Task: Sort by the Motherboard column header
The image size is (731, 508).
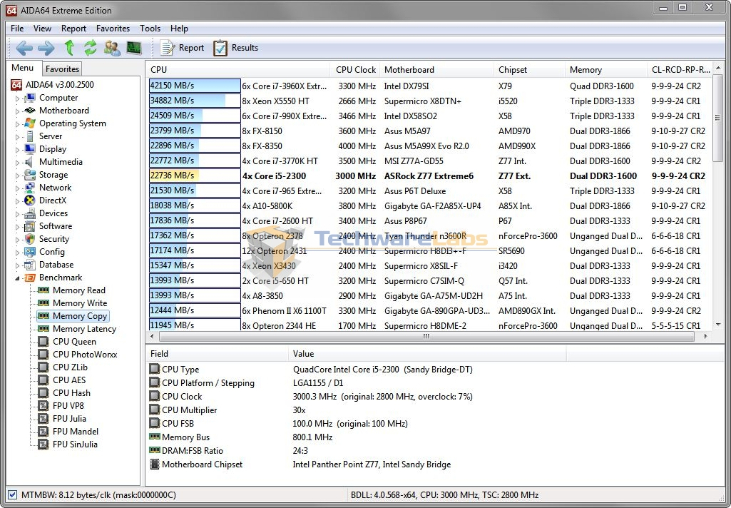Action: click(x=437, y=69)
